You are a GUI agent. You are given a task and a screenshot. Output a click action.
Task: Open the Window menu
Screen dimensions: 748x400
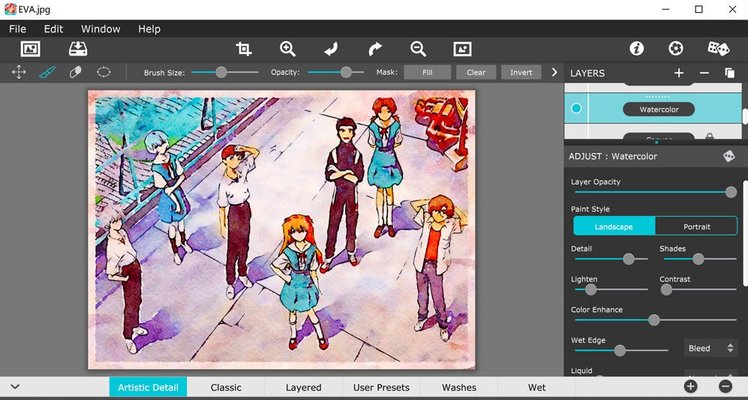tap(100, 29)
